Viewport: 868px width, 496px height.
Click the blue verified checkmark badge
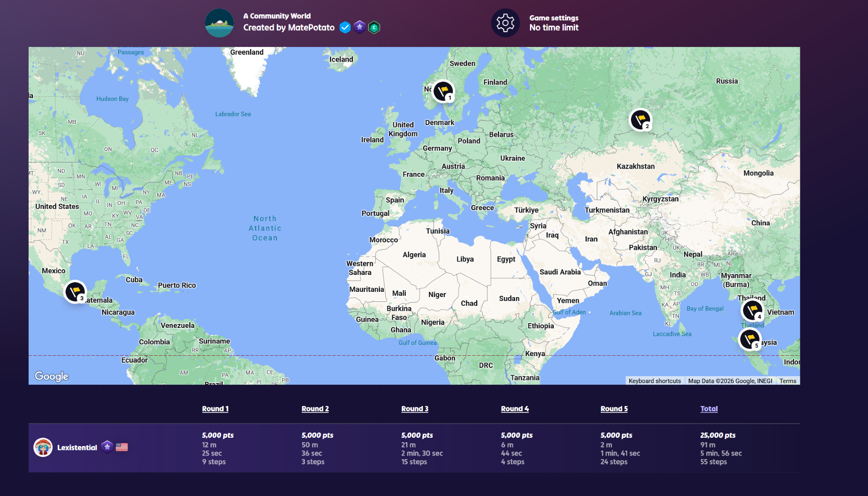click(x=345, y=27)
